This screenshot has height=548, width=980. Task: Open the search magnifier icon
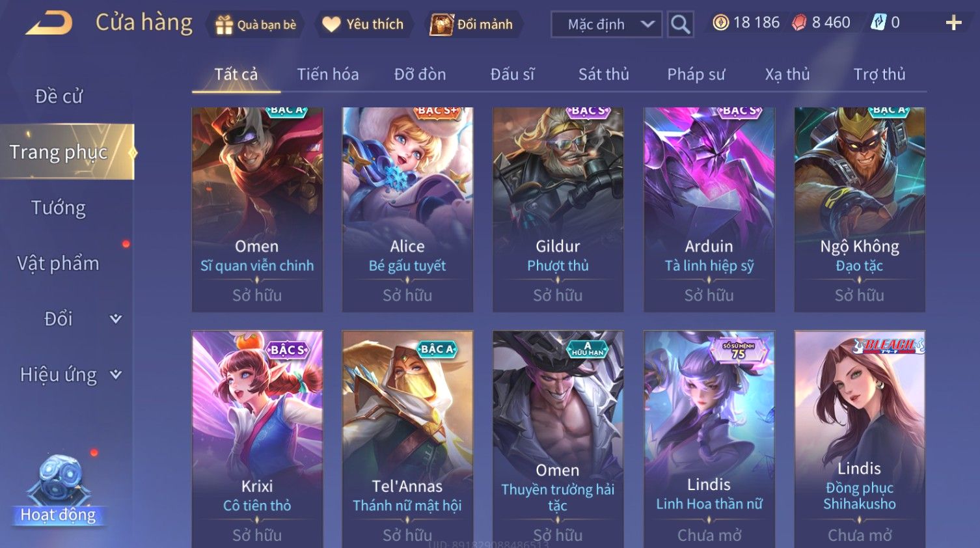(x=680, y=25)
